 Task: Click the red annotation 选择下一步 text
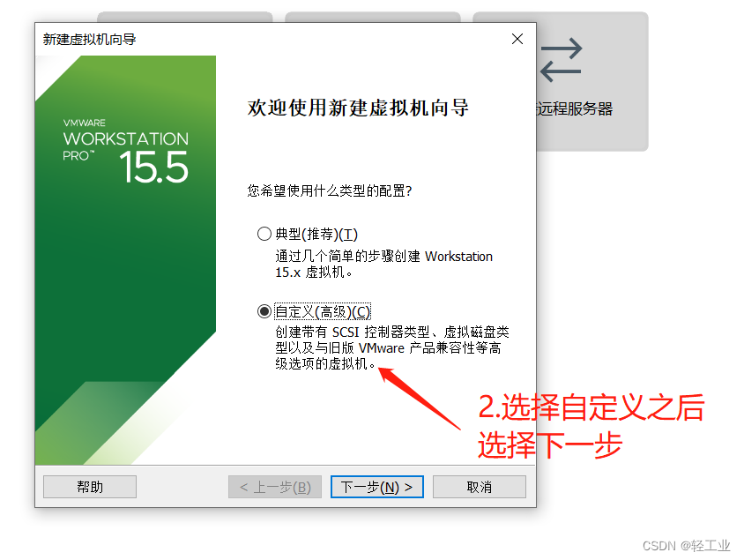coord(549,445)
